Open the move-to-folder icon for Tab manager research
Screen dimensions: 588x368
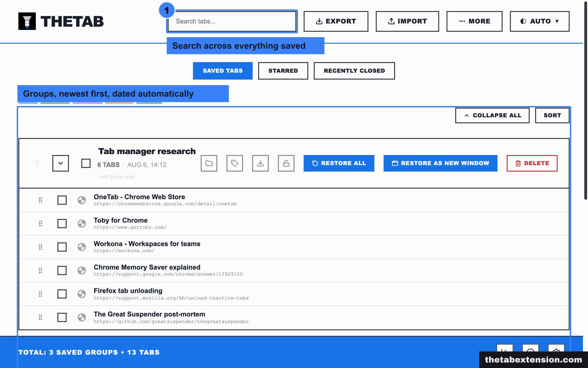click(209, 163)
